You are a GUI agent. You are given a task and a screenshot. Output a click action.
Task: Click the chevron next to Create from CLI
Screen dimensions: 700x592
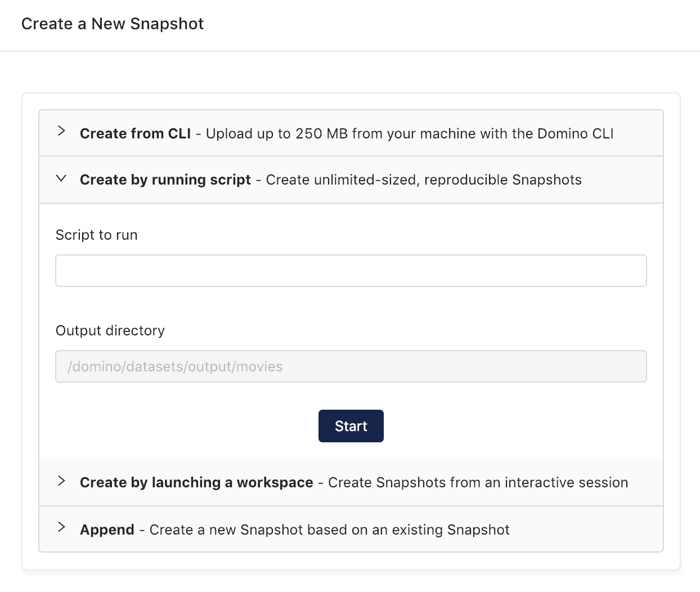tap(61, 132)
